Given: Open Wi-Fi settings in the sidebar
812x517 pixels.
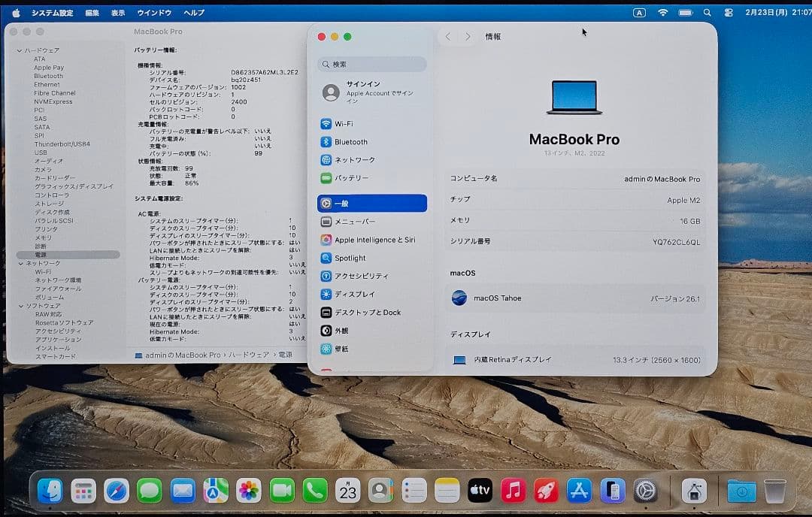Looking at the screenshot, I should tap(372, 124).
